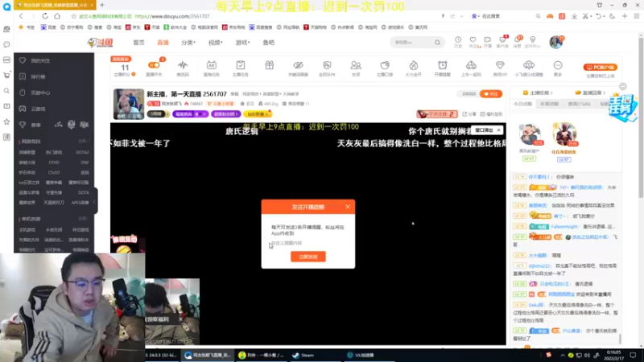Click the car 上车一起玩 icon
The image size is (644, 362).
[x=471, y=65]
